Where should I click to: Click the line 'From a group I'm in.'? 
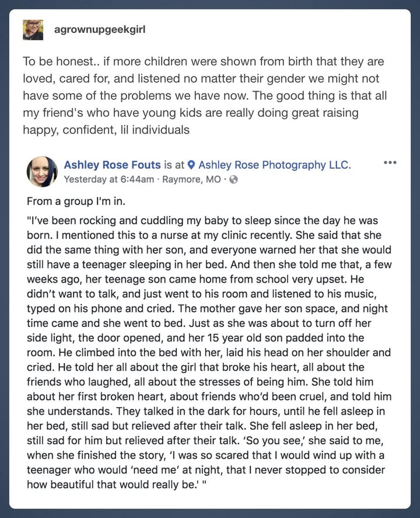[x=76, y=201]
